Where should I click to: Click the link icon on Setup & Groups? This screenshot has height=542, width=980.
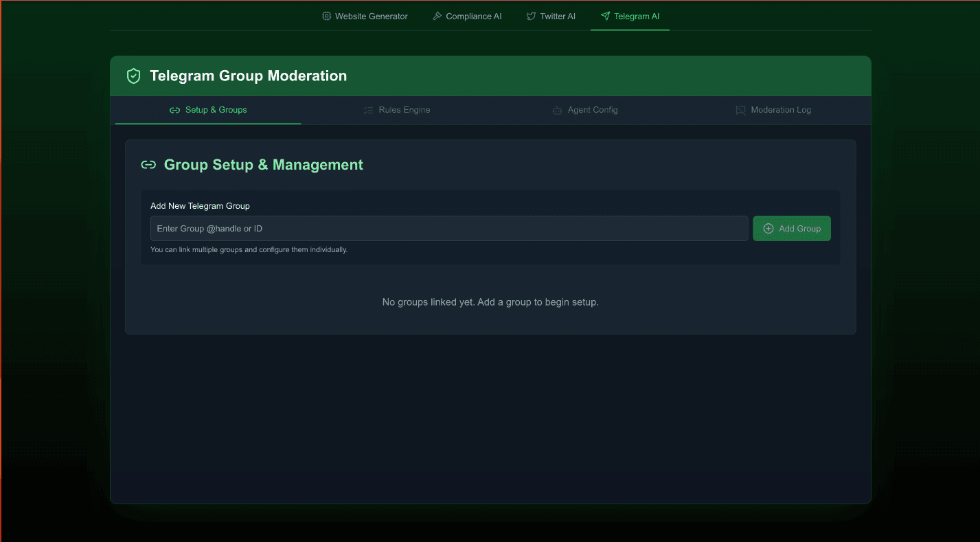coord(174,110)
